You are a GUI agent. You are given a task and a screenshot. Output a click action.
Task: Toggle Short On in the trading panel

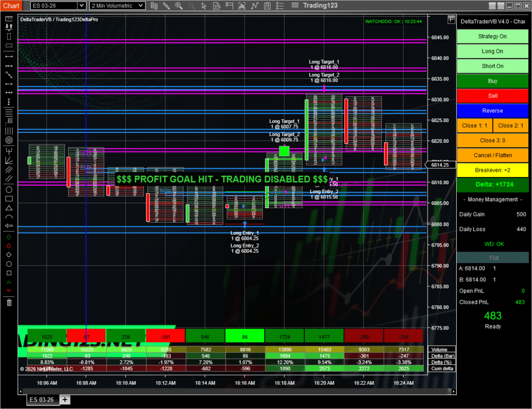tap(492, 66)
